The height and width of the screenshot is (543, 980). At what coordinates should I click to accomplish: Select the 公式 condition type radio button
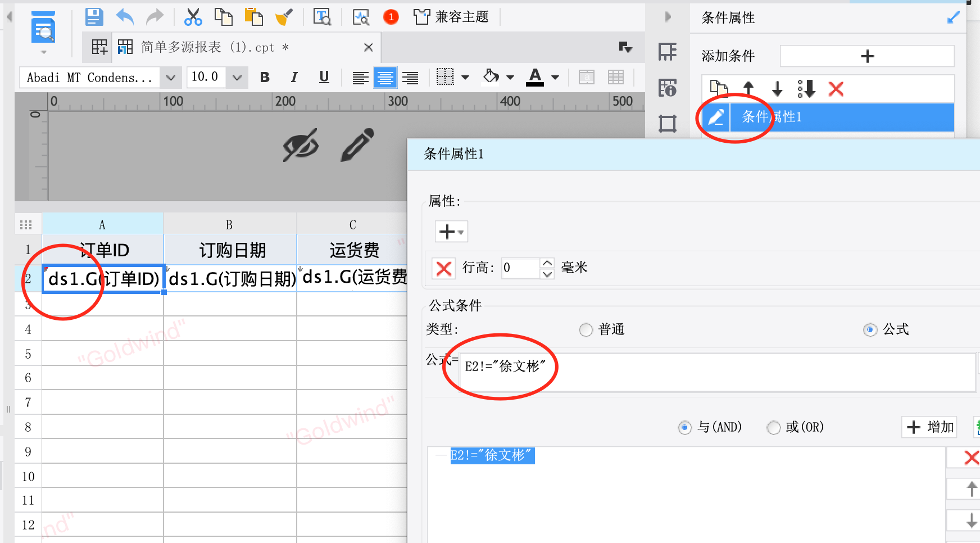pyautogui.click(x=870, y=330)
